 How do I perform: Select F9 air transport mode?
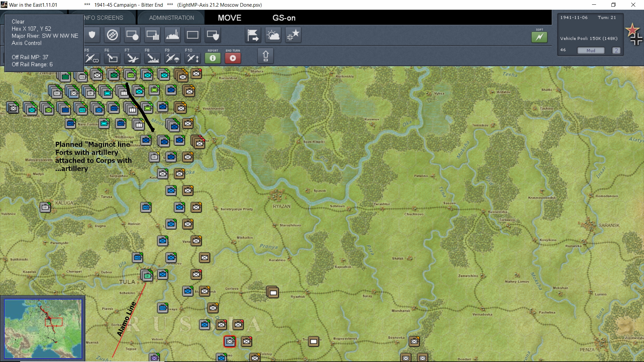coord(172,58)
